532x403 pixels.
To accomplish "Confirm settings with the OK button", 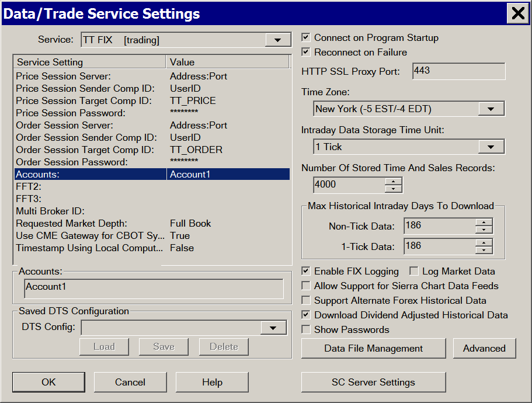I will [48, 383].
